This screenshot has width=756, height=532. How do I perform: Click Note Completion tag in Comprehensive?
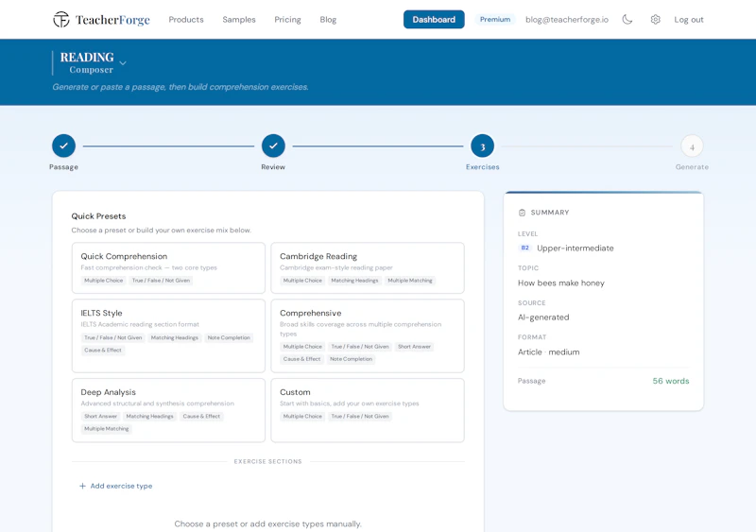(x=351, y=359)
